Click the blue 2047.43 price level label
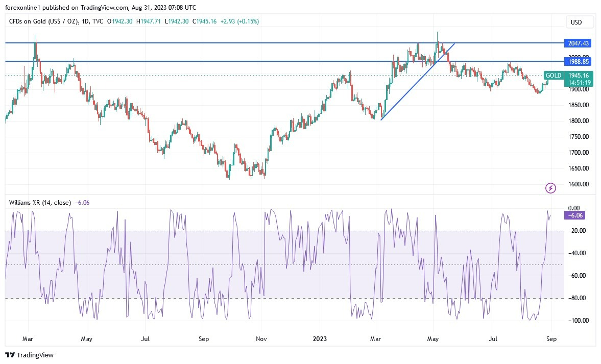Screen dimensions: 601x364 [x=578, y=44]
